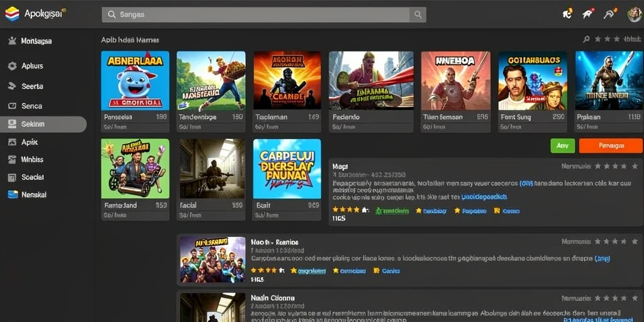Click the first notification icon in top bar

tap(568, 14)
